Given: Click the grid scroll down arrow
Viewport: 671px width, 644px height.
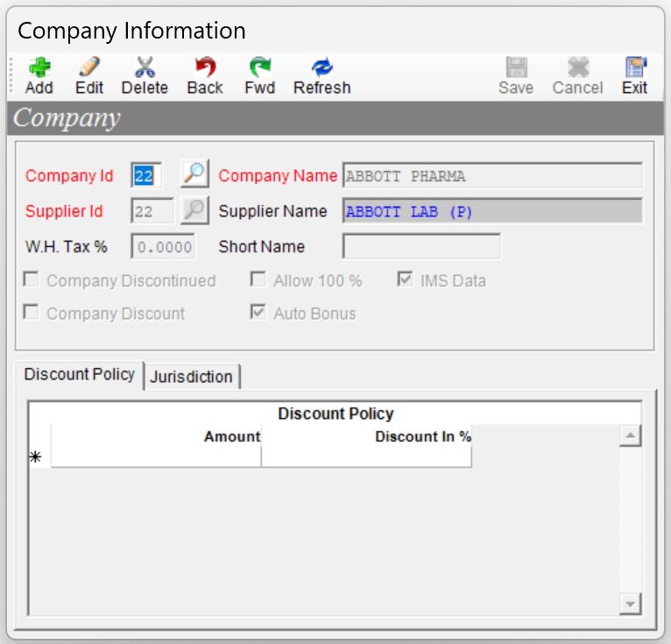Looking at the screenshot, I should pos(631,604).
